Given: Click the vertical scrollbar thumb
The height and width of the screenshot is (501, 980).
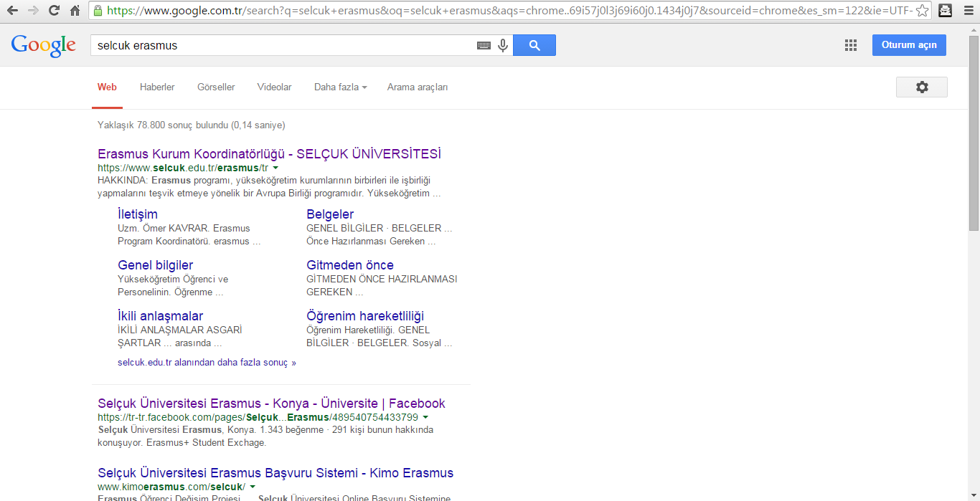Looking at the screenshot, I should point(974,133).
